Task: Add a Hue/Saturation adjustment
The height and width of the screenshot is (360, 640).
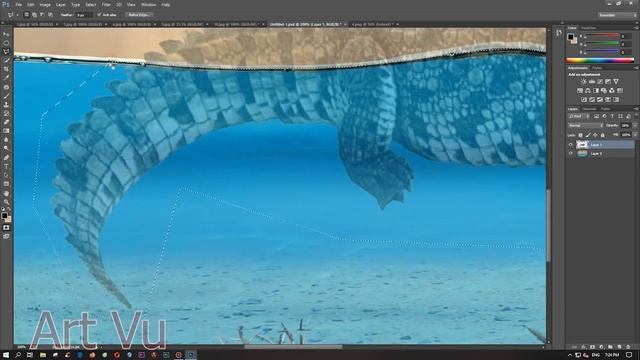Action: (580, 90)
